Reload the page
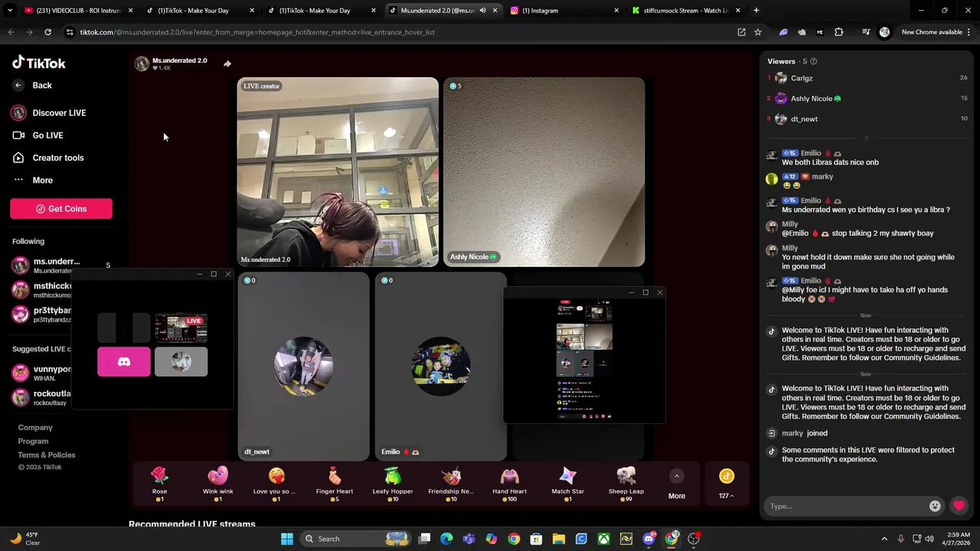The height and width of the screenshot is (551, 980). click(x=47, y=32)
